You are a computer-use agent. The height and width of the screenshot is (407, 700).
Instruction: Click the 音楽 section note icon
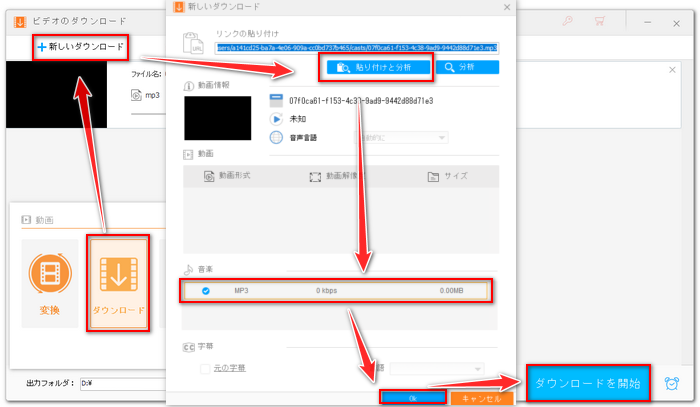(x=188, y=270)
